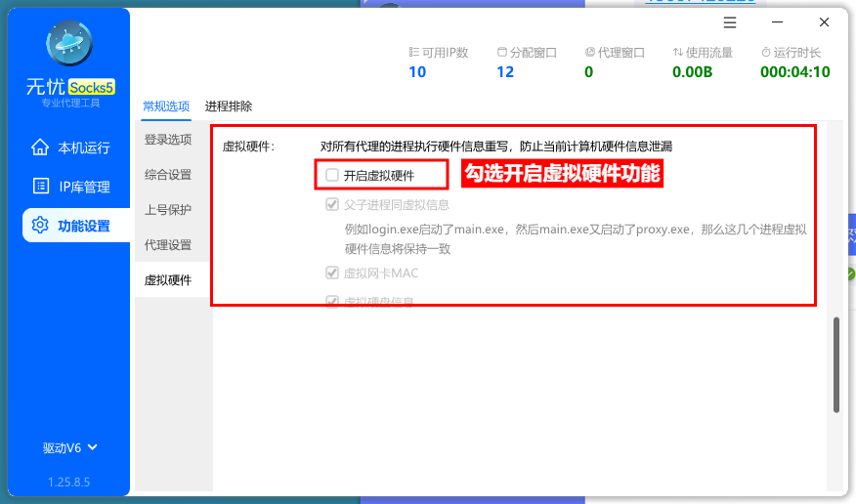Go to 代理设置 settings

tap(168, 245)
